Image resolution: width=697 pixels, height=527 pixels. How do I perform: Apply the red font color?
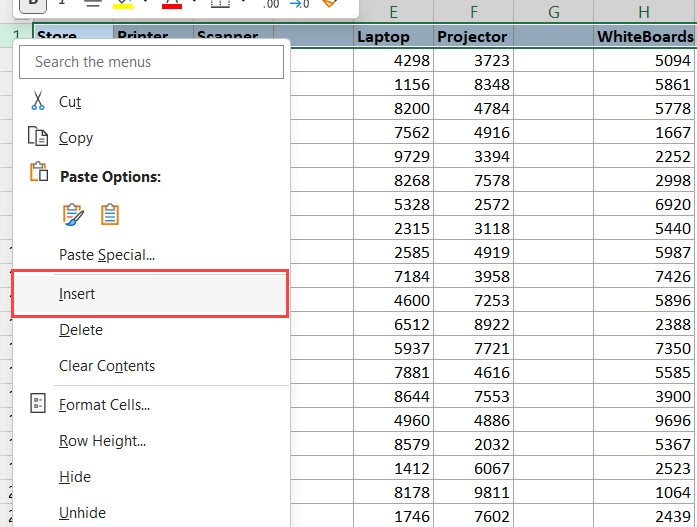(x=172, y=4)
